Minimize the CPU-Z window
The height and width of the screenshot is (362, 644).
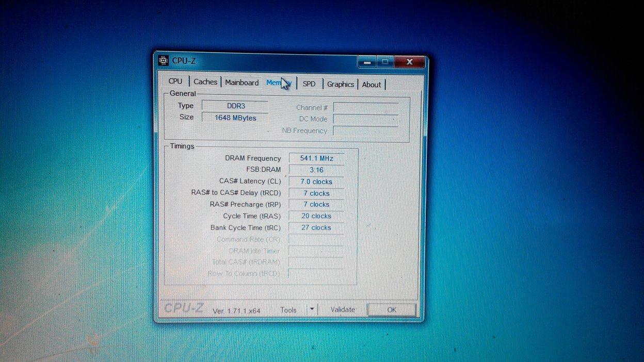366,62
